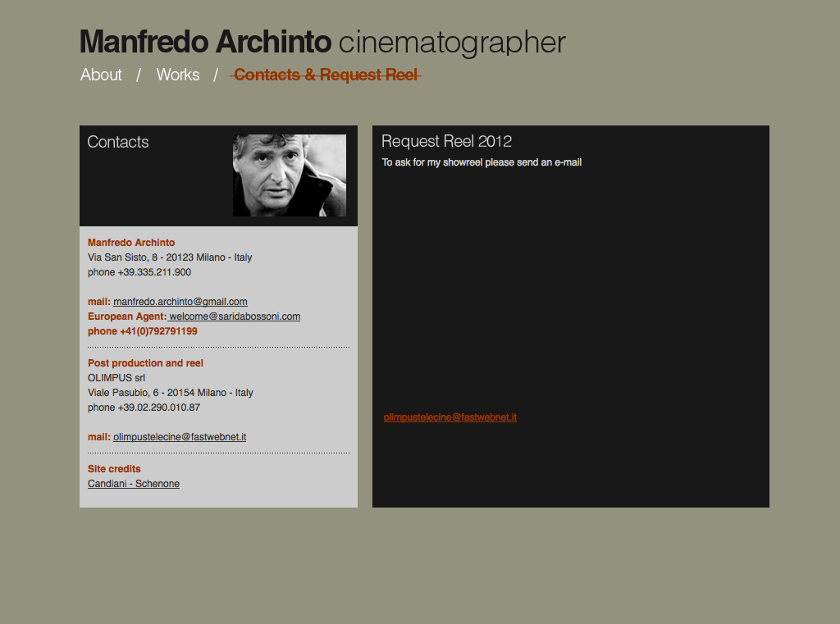The width and height of the screenshot is (840, 624).
Task: Click the Request Reel 2012 heading
Action: [446, 141]
